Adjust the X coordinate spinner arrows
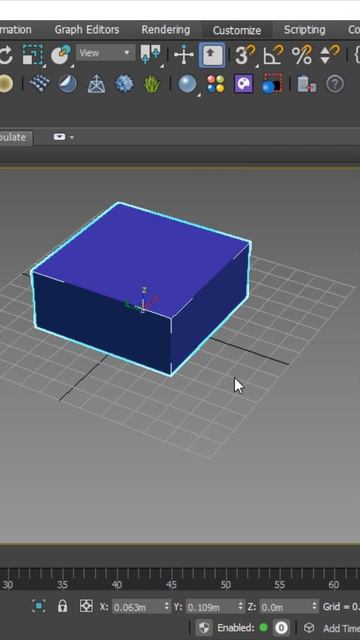The image size is (360, 640). click(x=167, y=607)
